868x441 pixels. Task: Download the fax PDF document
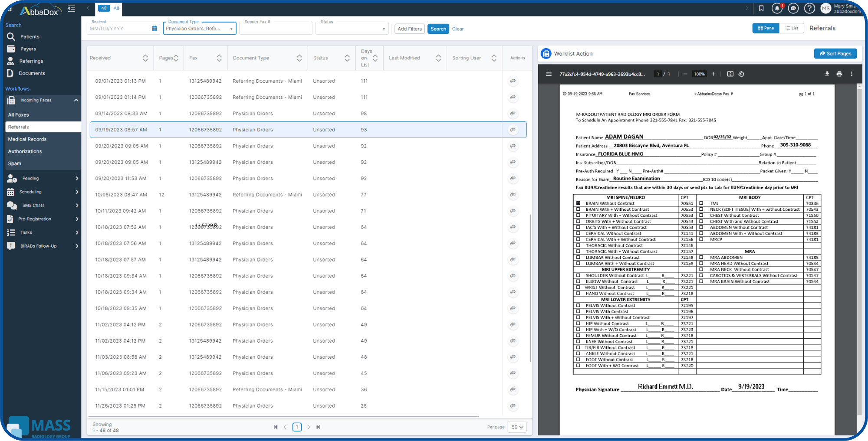pyautogui.click(x=827, y=74)
